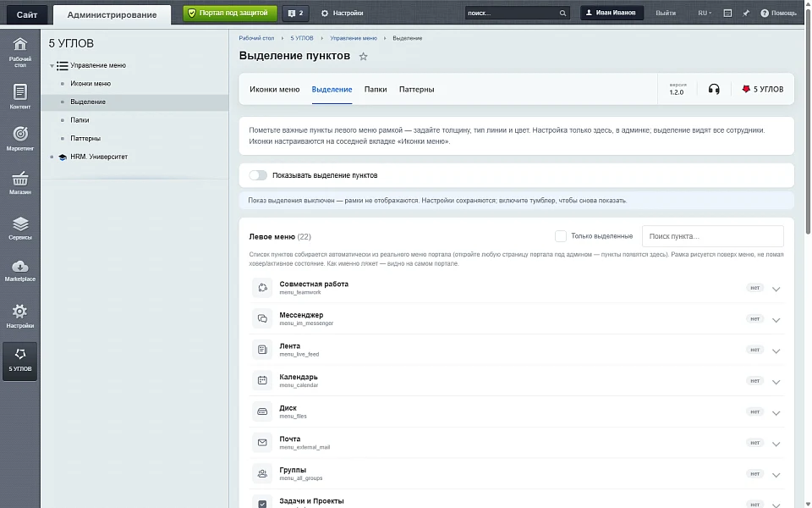Open the Рабочий стол sidebar icon
Image resolution: width=812 pixels, height=508 pixels.
[19, 52]
